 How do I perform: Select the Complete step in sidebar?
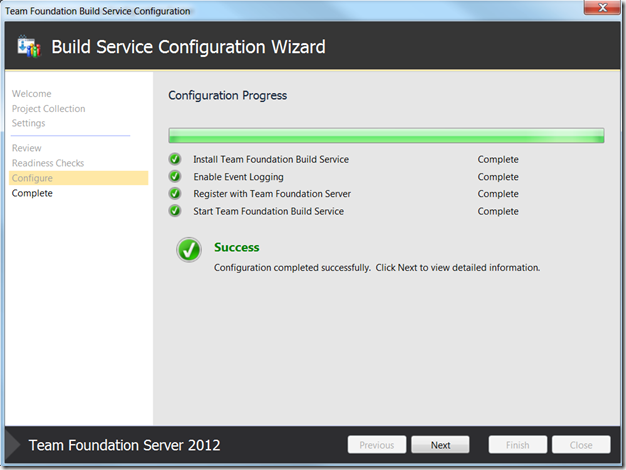[32, 193]
